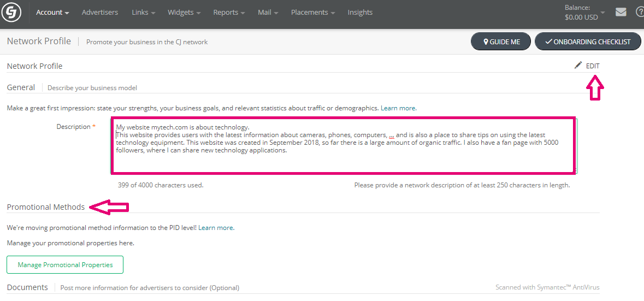Screen dimensions: 644x301
Task: Expand the Balance dropdown arrow
Action: pos(602,12)
